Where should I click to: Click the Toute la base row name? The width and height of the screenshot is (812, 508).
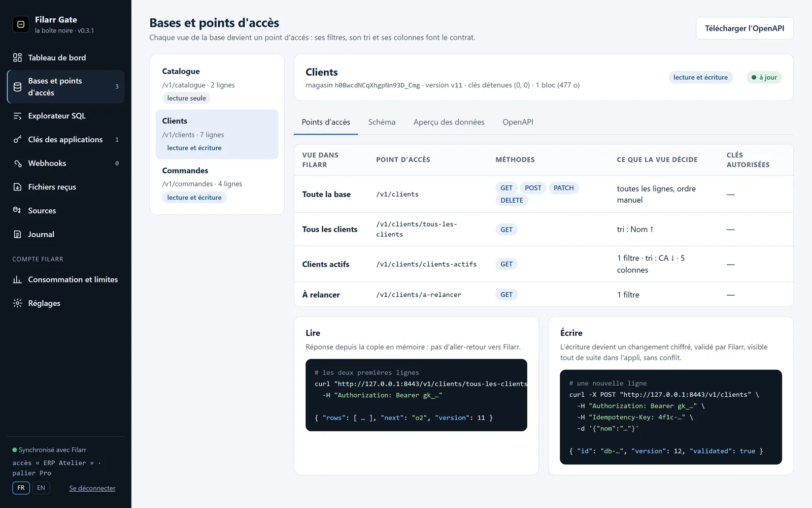[326, 194]
